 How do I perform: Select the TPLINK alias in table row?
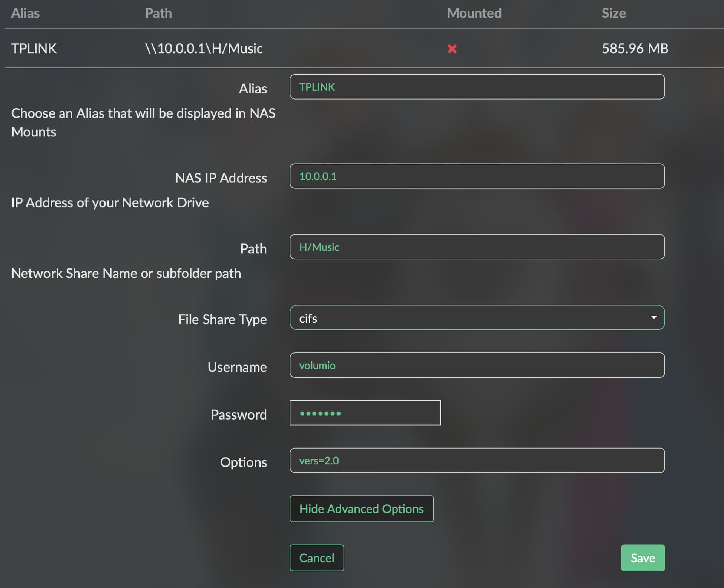34,48
